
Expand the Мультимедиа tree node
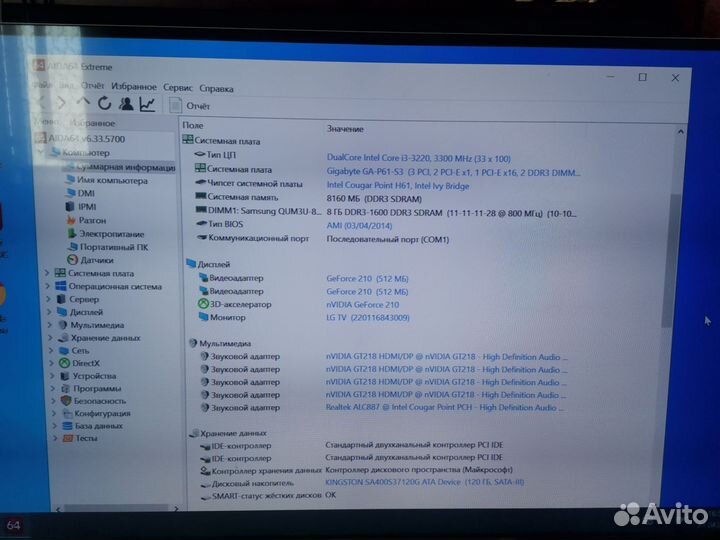(x=50, y=325)
